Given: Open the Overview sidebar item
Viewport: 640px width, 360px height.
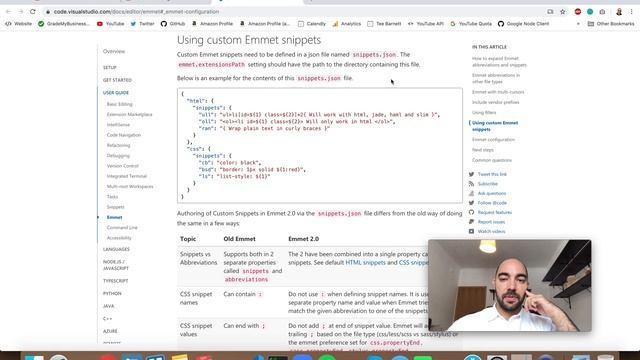Looking at the screenshot, I should pyautogui.click(x=114, y=51).
